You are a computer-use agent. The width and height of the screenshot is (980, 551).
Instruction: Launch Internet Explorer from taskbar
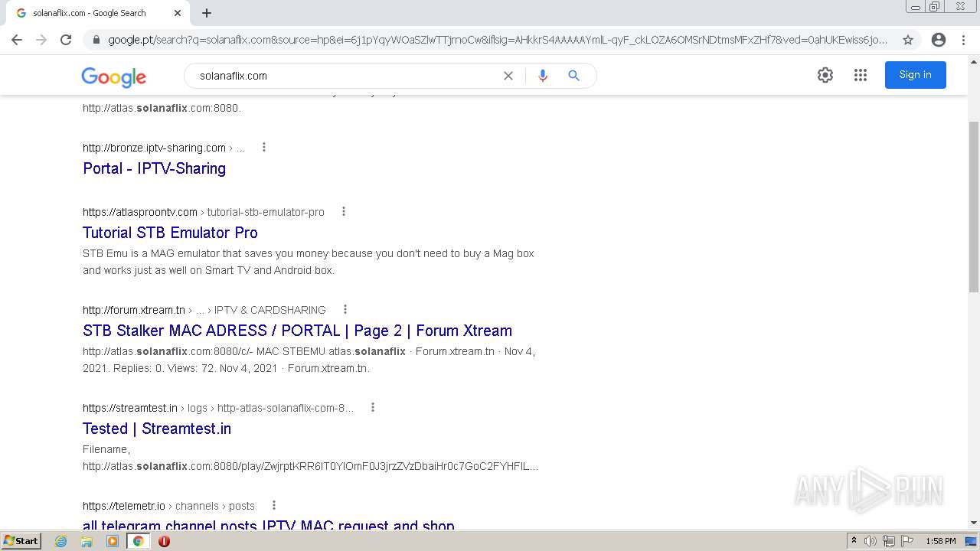click(61, 541)
